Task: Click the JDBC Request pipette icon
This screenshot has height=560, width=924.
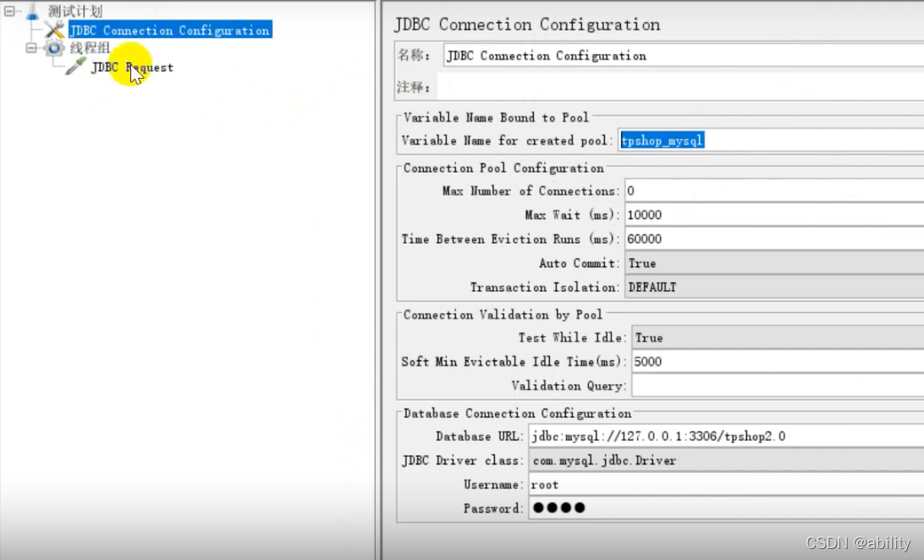Action: [x=76, y=67]
